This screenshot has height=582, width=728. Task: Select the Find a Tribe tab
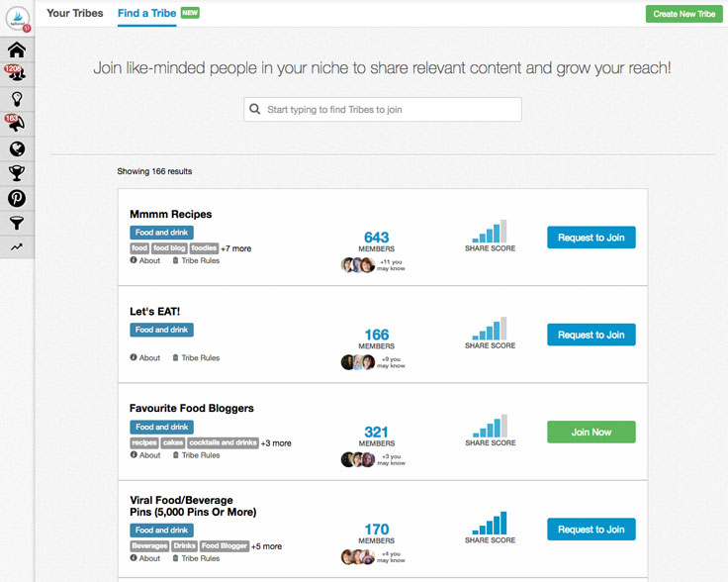(x=146, y=14)
